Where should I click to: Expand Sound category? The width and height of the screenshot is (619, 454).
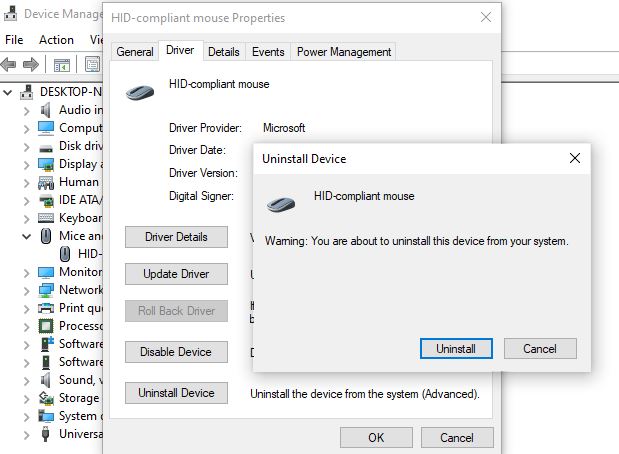[x=26, y=381]
